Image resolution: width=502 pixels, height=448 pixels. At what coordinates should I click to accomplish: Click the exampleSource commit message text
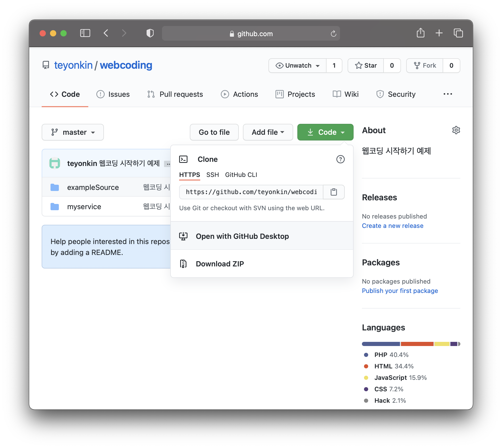(x=156, y=187)
